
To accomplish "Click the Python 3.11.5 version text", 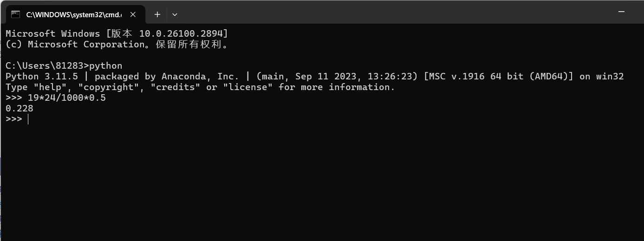I will (42, 77).
